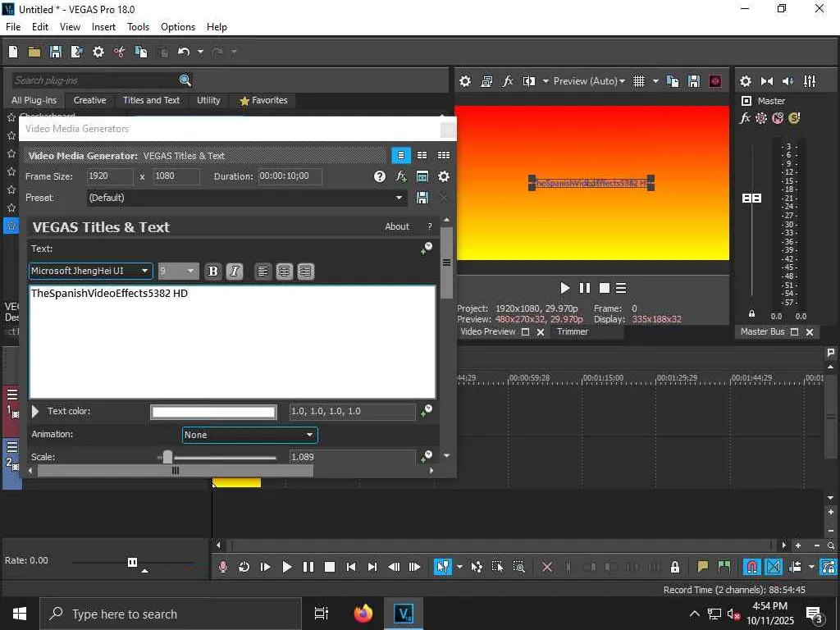Expand the Text color section
Viewport: 840px width, 630px height.
(x=35, y=412)
